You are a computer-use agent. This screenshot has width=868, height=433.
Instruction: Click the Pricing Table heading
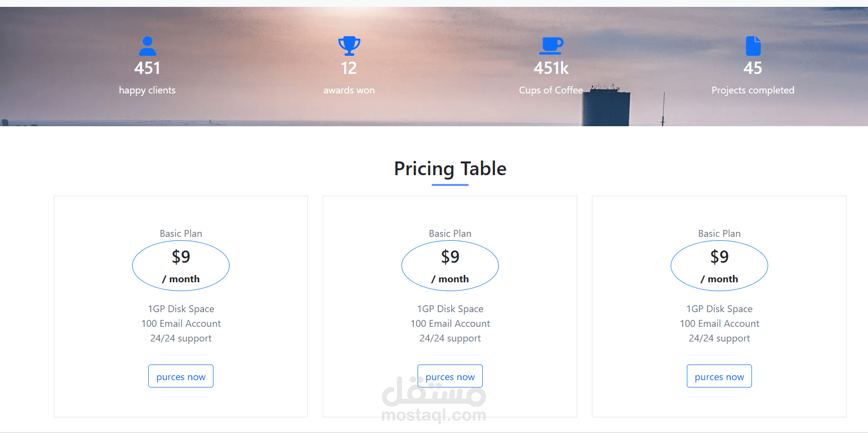pos(450,169)
